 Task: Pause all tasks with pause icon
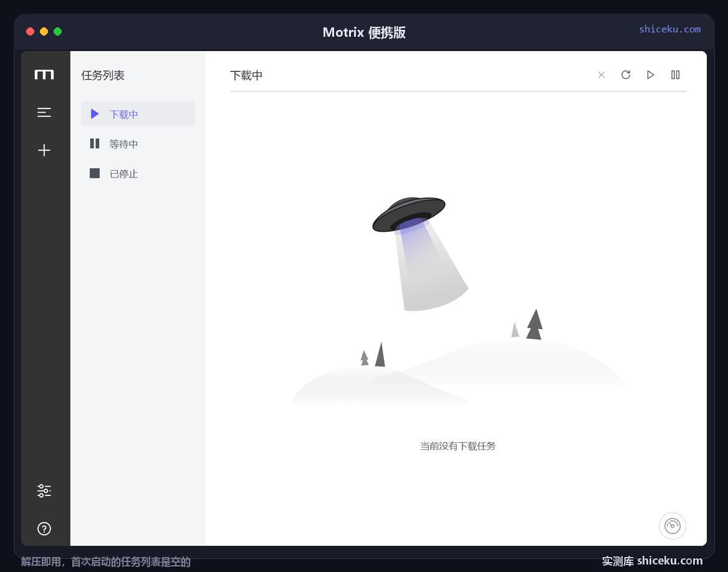[x=676, y=75]
